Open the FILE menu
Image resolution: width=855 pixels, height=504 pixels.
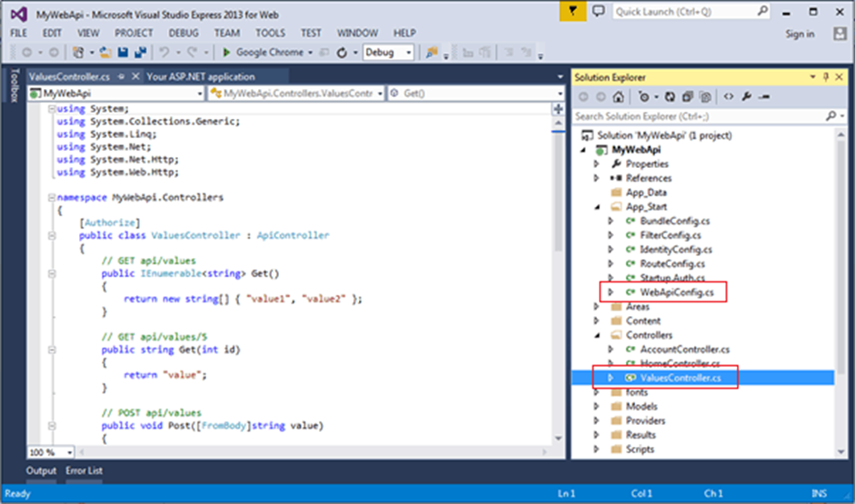point(18,34)
